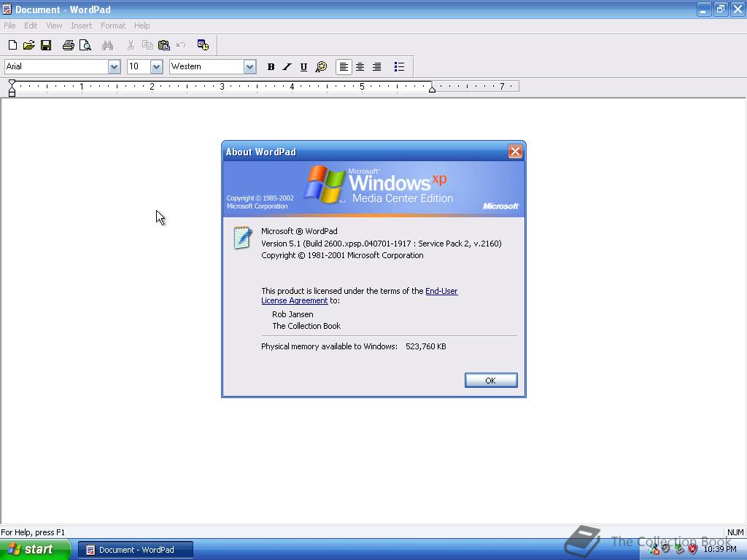Click the Windows start button
Screen dimensions: 747x560
[x=35, y=550]
